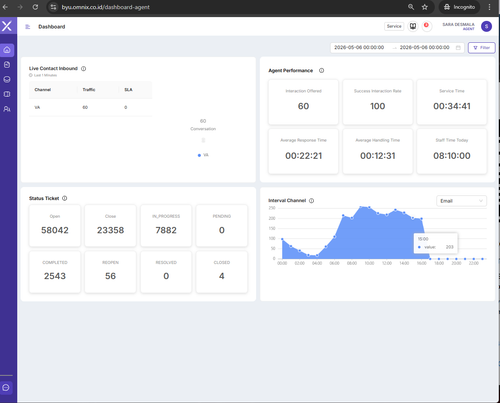
Task: Click the Service Time card 00:34:41
Action: pos(452,102)
